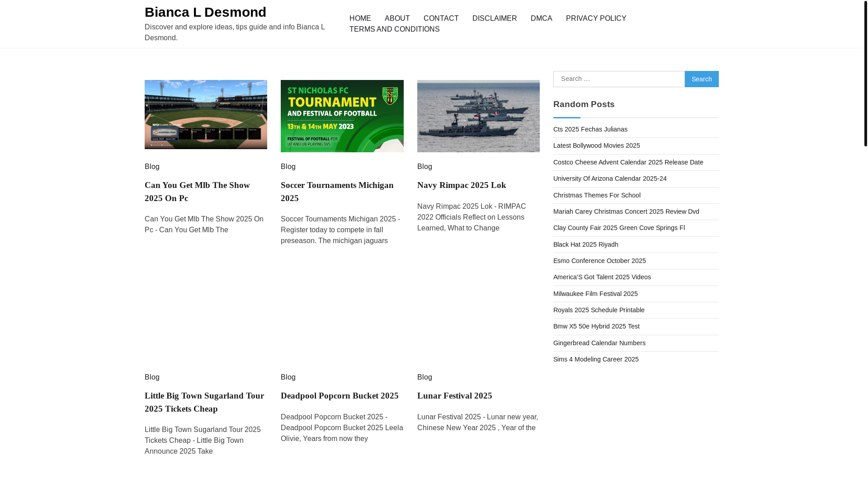Open Mariah Carey Christmas Concert 2025 link

coord(626,211)
